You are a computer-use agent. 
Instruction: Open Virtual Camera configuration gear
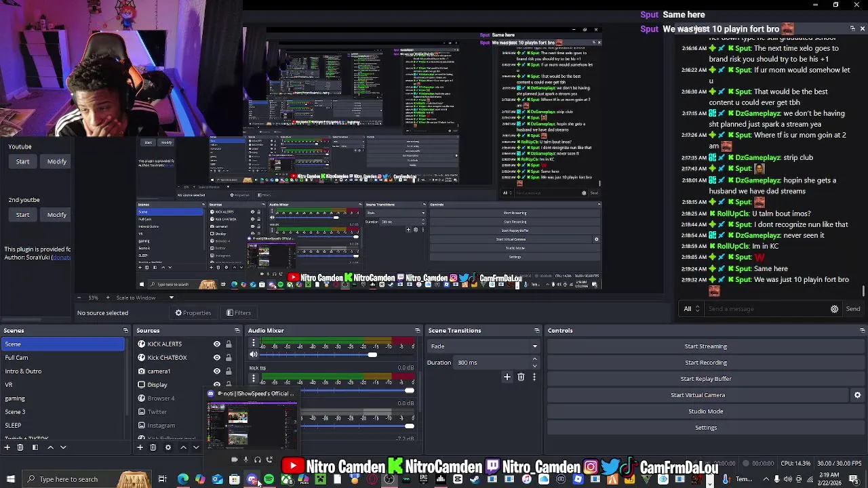(x=857, y=395)
